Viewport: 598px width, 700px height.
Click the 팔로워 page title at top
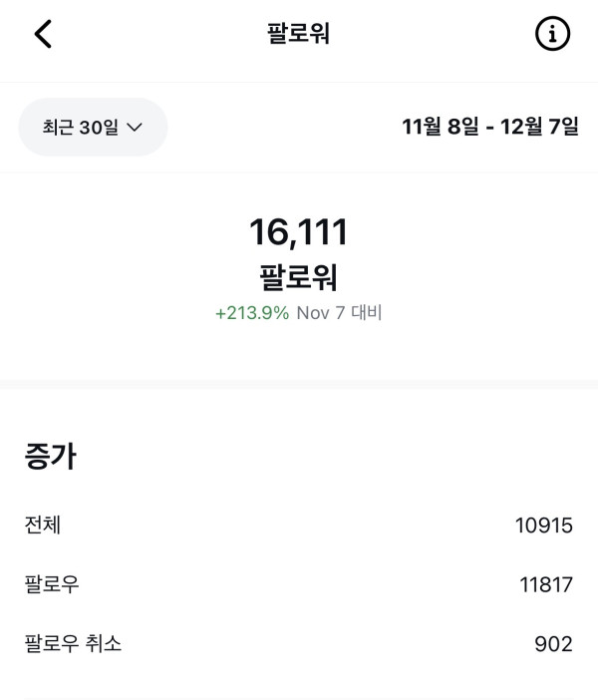[298, 34]
